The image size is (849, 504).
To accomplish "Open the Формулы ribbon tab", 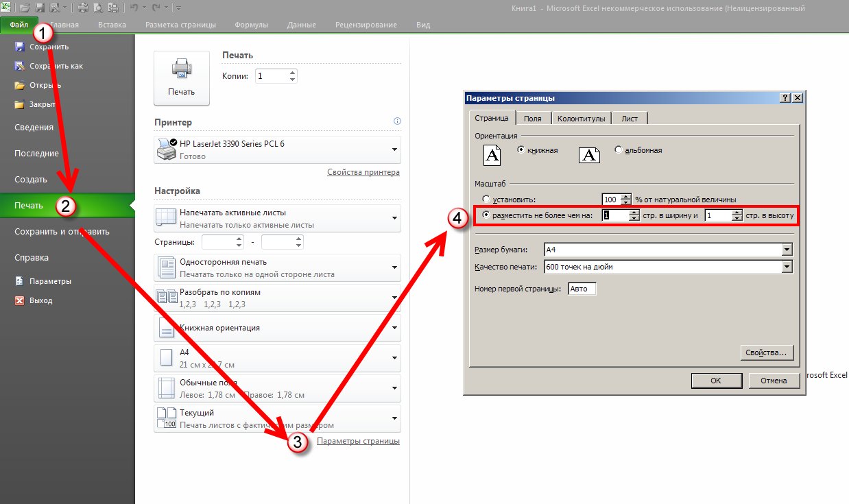I will (251, 25).
